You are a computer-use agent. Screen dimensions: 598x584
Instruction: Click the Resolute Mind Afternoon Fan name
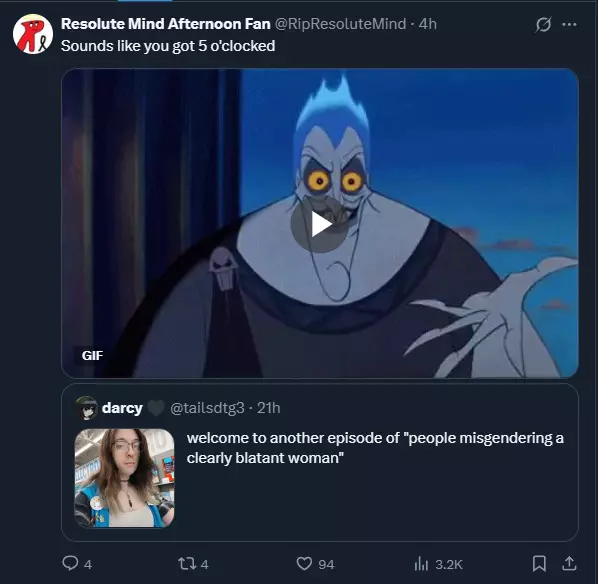(x=166, y=24)
